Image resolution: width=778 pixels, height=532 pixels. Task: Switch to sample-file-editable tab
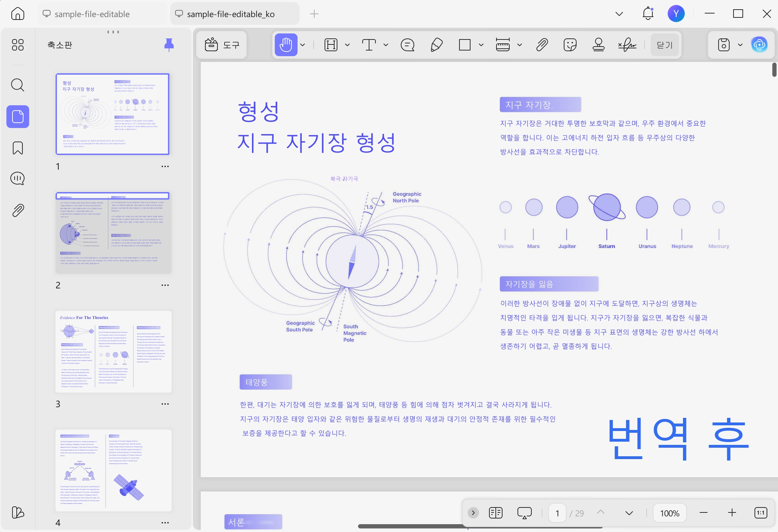(x=102, y=14)
